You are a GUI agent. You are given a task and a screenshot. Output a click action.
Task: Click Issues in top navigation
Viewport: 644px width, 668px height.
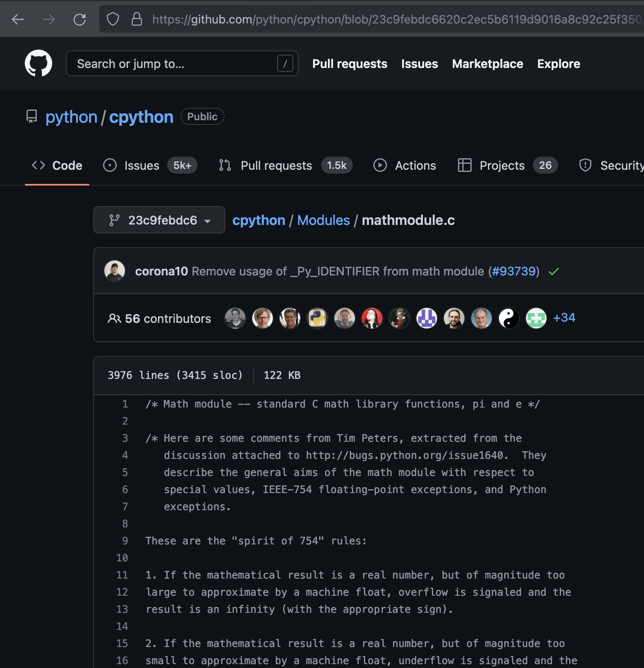[419, 64]
